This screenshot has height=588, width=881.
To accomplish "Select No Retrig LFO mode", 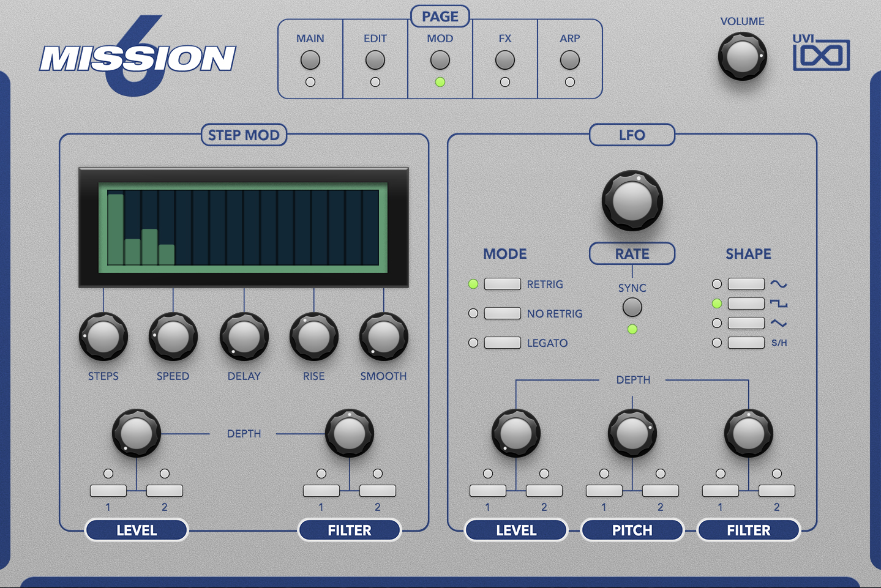I will pyautogui.click(x=502, y=313).
